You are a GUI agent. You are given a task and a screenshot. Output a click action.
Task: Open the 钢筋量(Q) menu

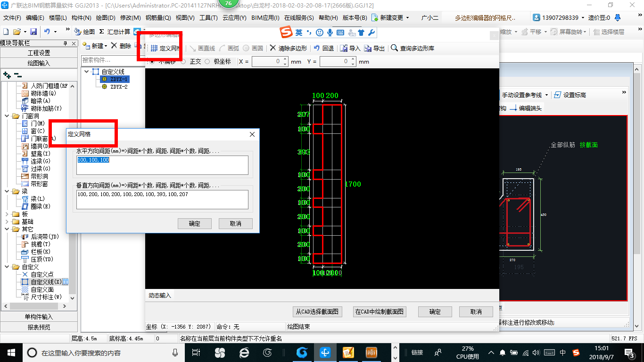point(158,18)
